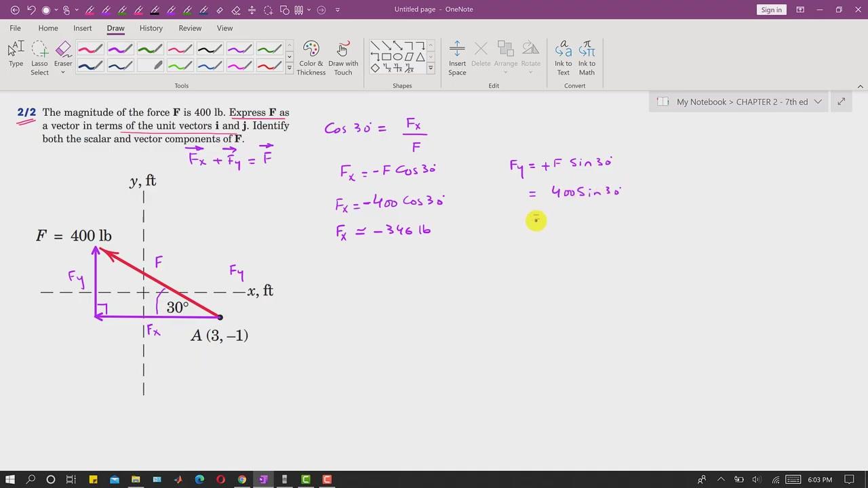Toggle Draw with Touch mode
This screenshot has height=488, width=868.
(x=343, y=58)
